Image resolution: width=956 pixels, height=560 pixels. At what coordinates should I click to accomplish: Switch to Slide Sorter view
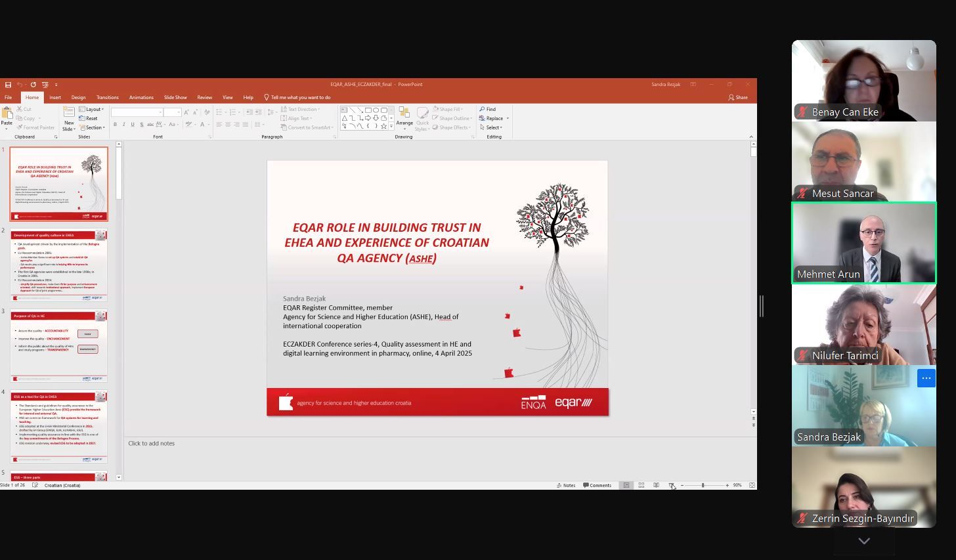coord(641,485)
